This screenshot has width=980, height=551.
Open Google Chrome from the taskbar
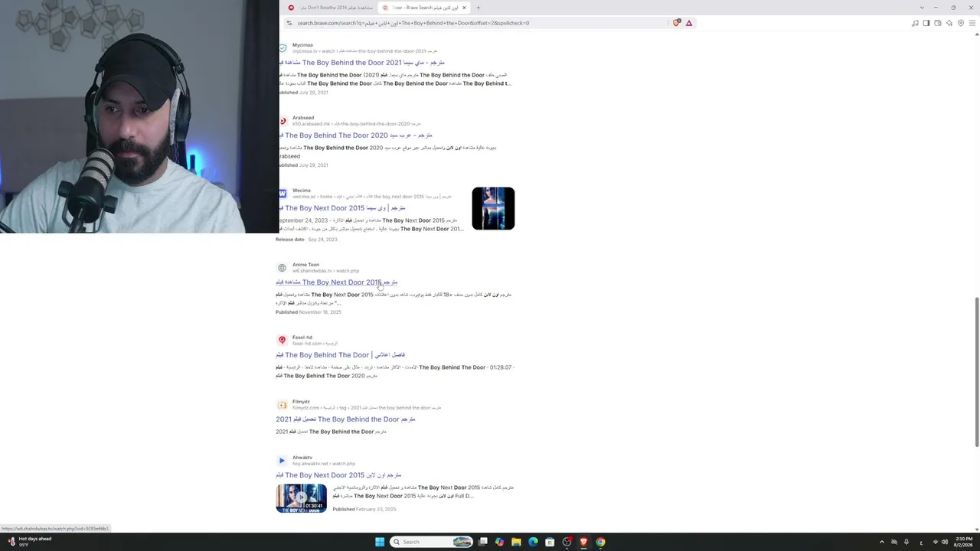click(600, 542)
